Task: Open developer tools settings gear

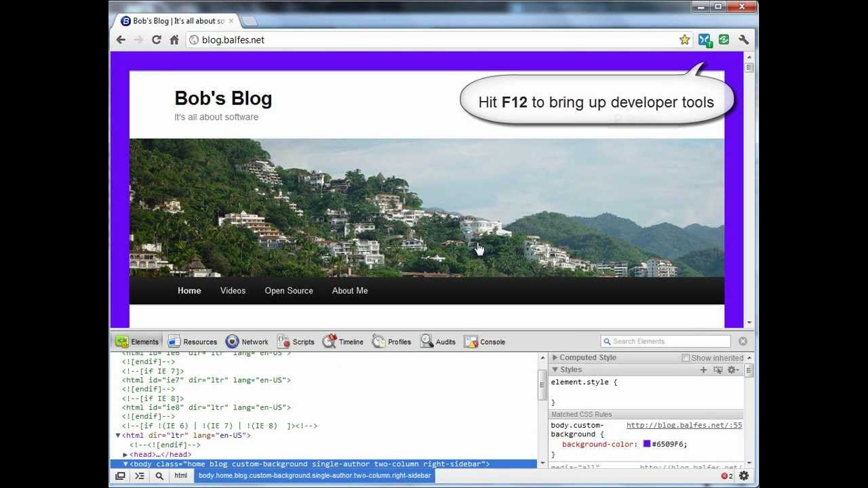Action: pyautogui.click(x=744, y=476)
